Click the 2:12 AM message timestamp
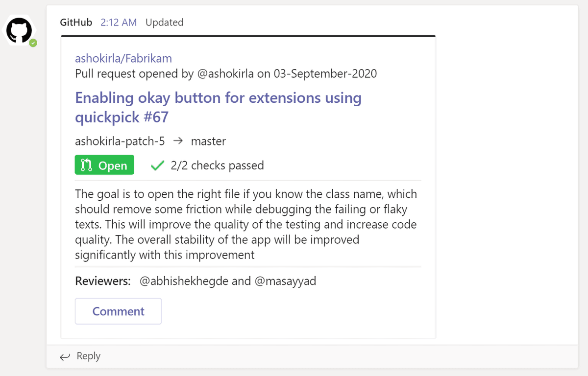The width and height of the screenshot is (588, 376). pos(119,23)
